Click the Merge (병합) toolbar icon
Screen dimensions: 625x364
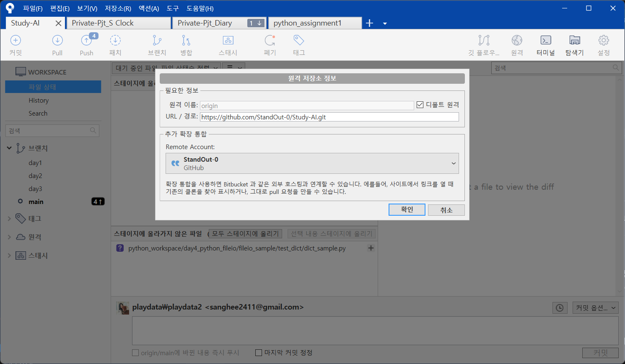point(186,45)
